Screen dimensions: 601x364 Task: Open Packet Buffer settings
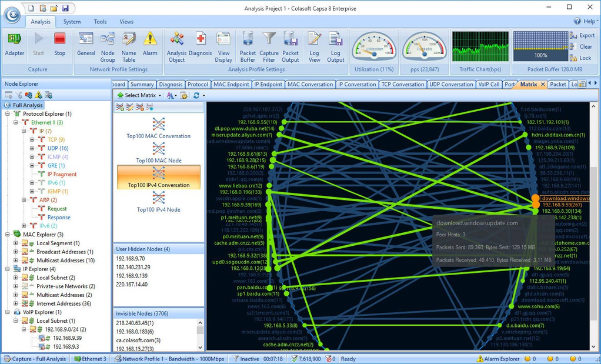coord(248,47)
